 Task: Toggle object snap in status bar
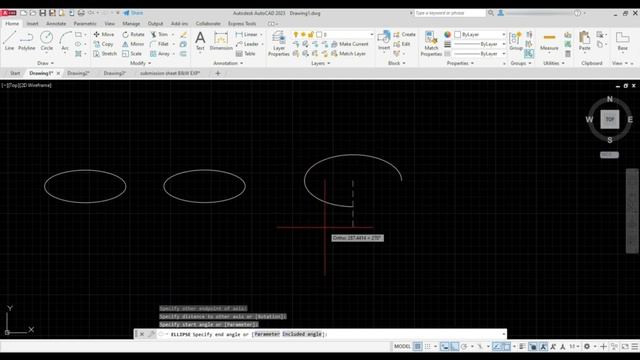pos(507,347)
